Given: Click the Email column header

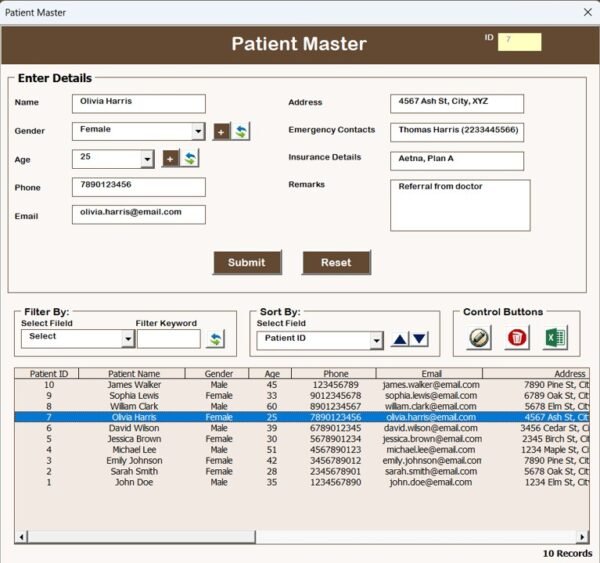Looking at the screenshot, I should click(429, 374).
